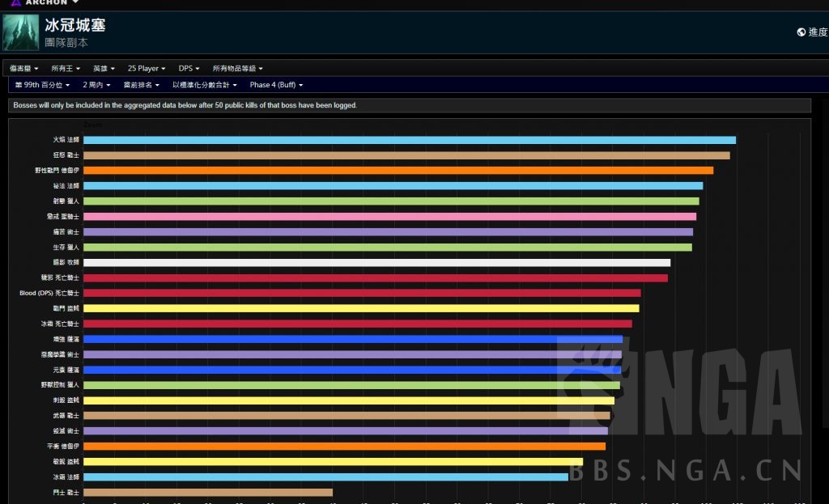Select the white 暗影 牧師 bar

pos(376,263)
